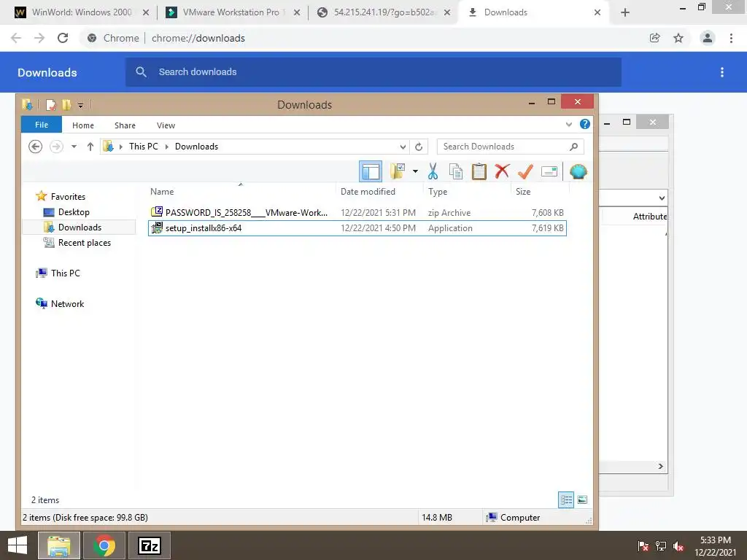Bookmark this page star icon

(678, 38)
